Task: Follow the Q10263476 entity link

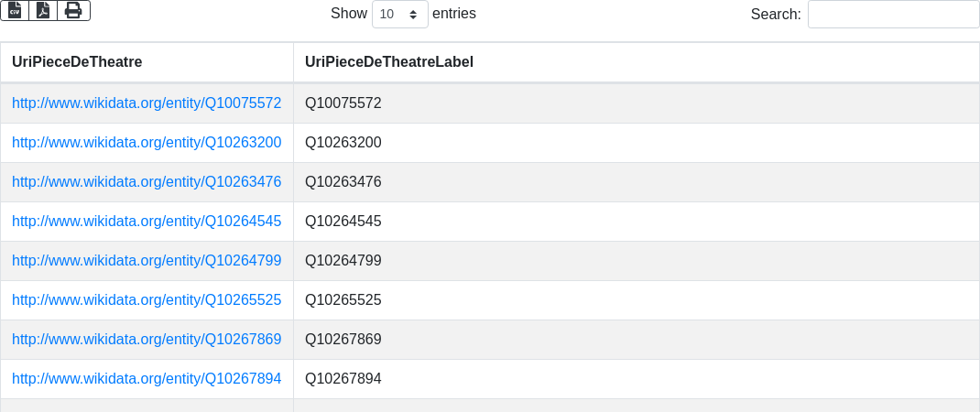Action: [147, 182]
